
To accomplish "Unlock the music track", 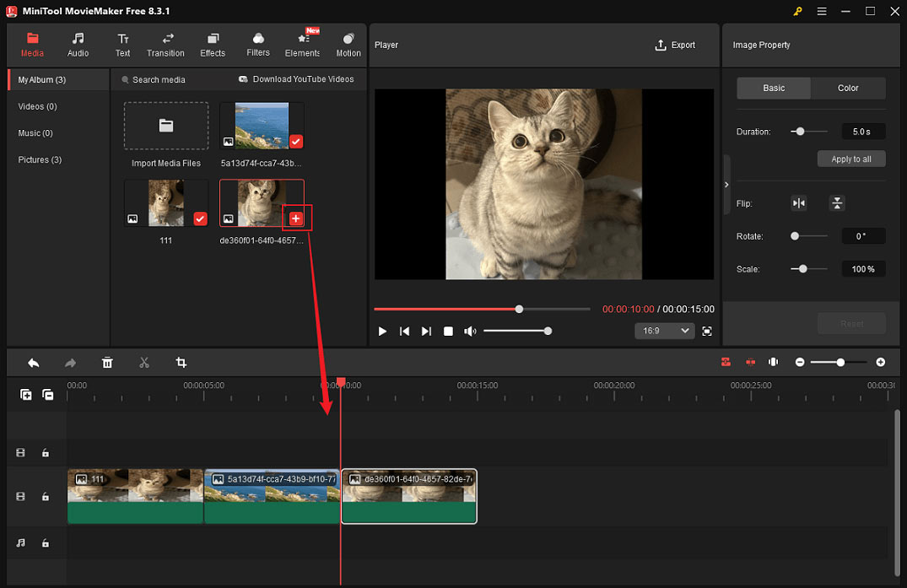I will [x=46, y=542].
